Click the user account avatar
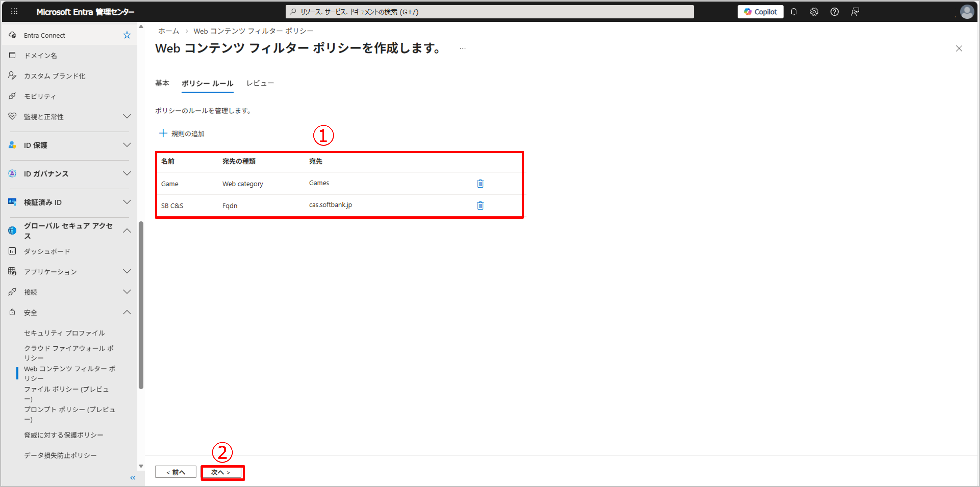The height and width of the screenshot is (487, 980). tap(967, 12)
